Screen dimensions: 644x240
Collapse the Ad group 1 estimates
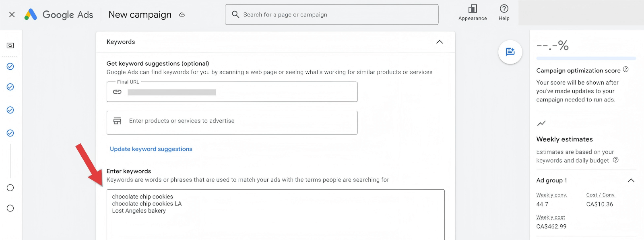(x=631, y=180)
